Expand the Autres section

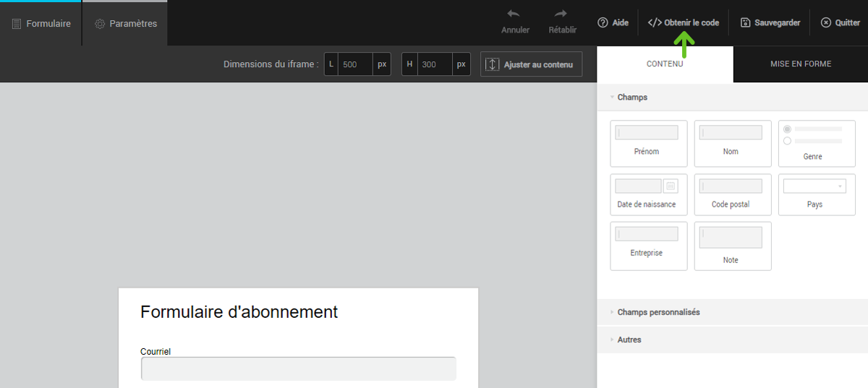629,340
